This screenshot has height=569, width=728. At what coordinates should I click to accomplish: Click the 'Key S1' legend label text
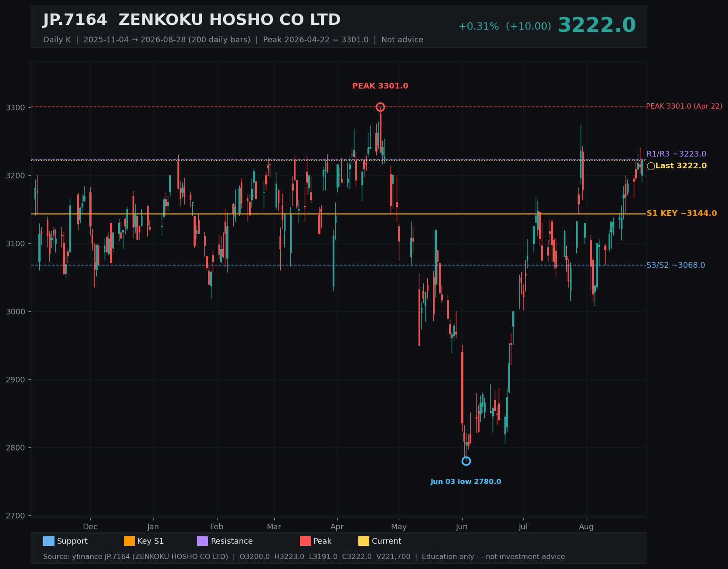(150, 541)
